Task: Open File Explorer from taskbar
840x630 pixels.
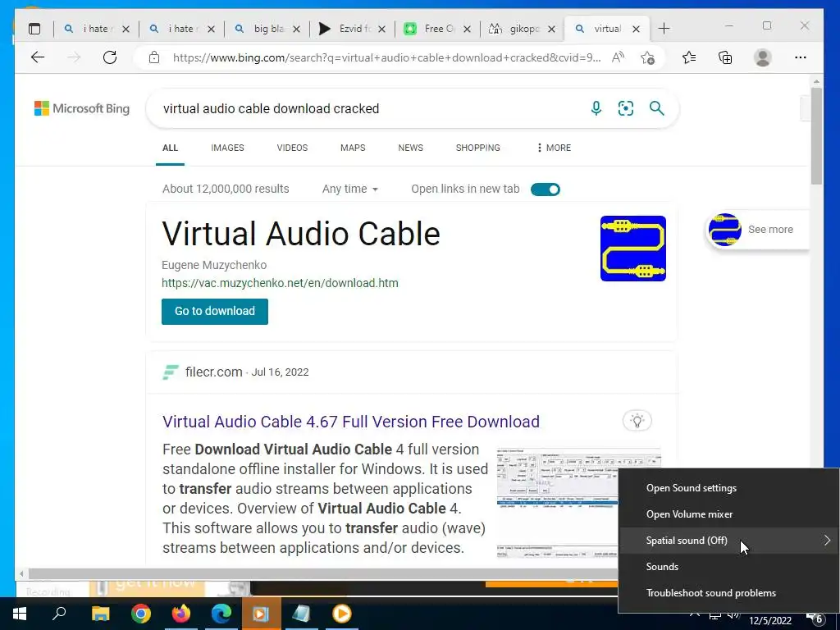Action: [x=100, y=614]
